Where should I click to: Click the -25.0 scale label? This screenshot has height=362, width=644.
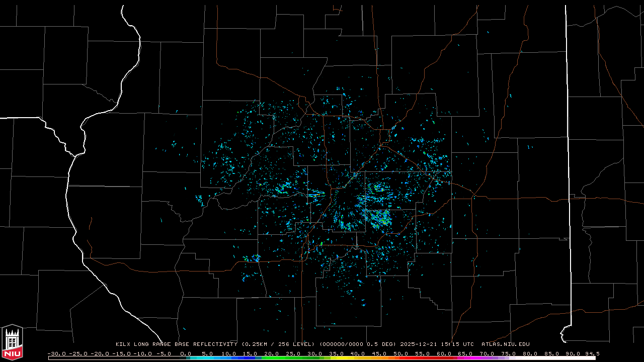78,353
